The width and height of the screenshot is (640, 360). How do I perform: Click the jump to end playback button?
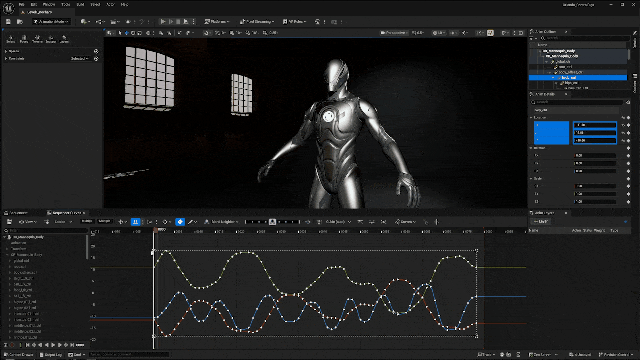pos(72,345)
